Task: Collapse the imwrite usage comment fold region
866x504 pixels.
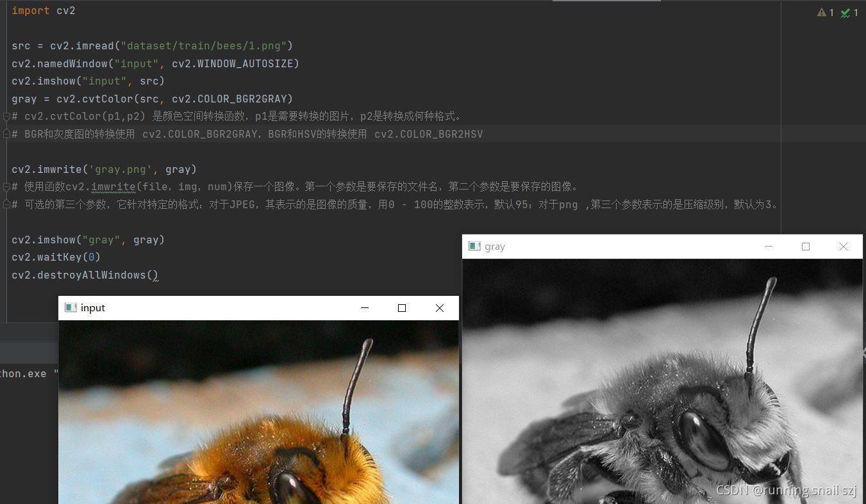Action: pos(6,186)
